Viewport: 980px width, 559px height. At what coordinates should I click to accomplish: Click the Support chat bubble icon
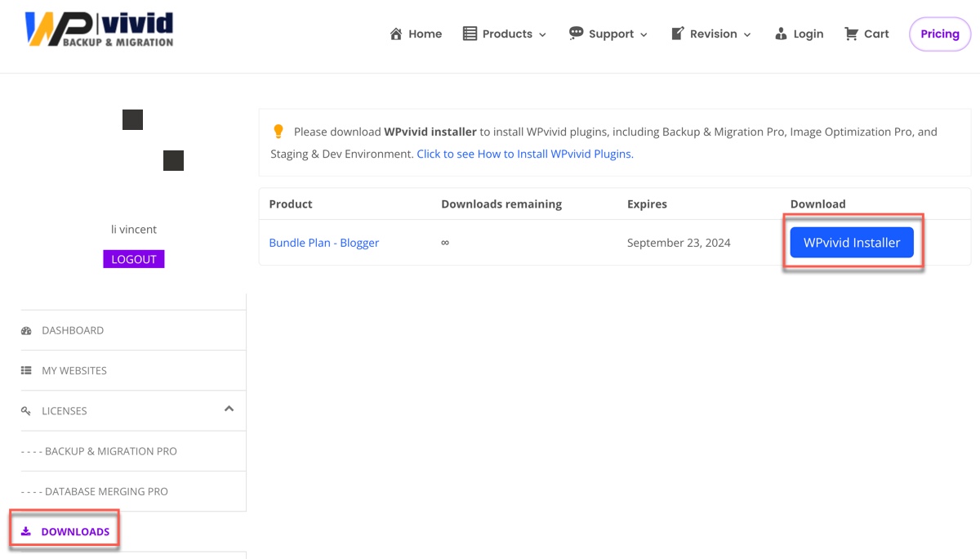tap(576, 33)
